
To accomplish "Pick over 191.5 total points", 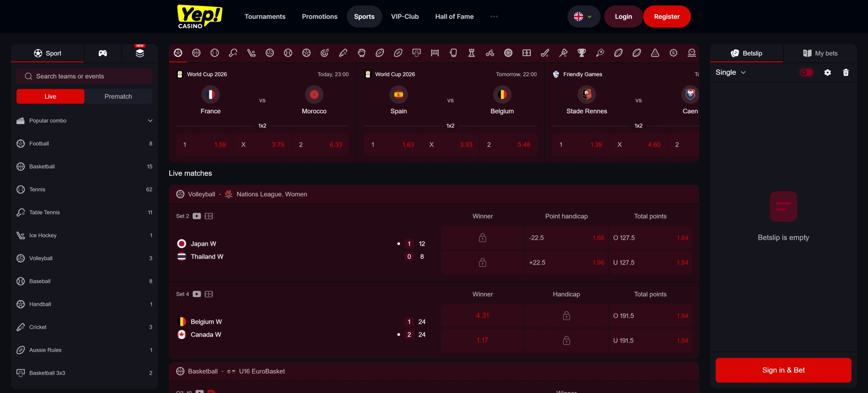I will click(x=651, y=316).
